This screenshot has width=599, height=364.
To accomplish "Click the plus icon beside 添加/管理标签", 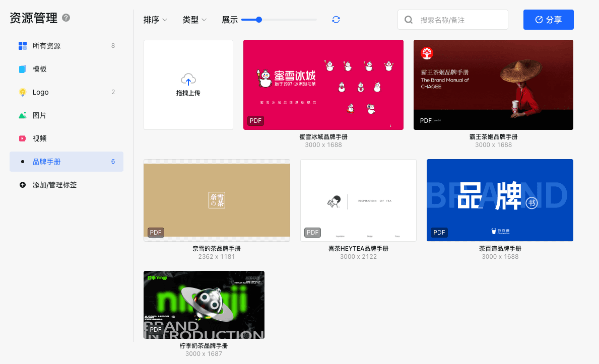I will pyautogui.click(x=23, y=185).
